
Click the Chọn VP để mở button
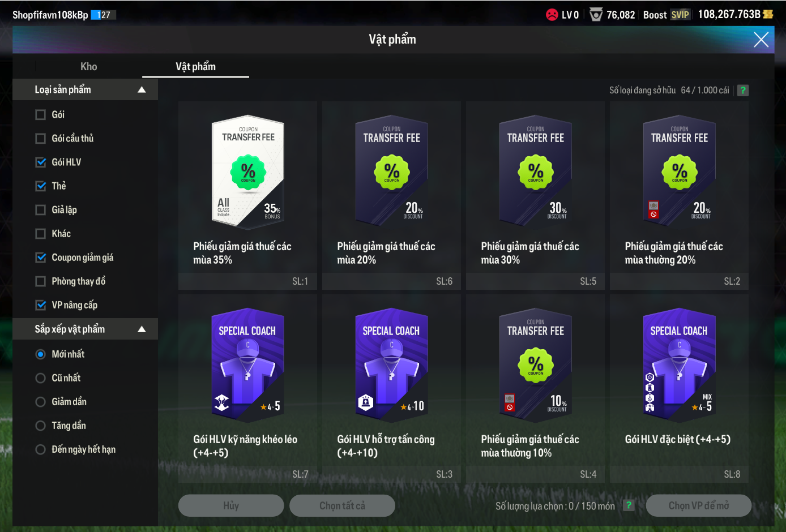point(699,505)
